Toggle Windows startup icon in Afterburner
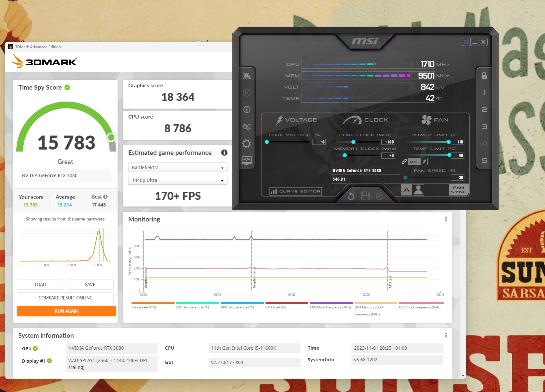 pyautogui.click(x=466, y=42)
